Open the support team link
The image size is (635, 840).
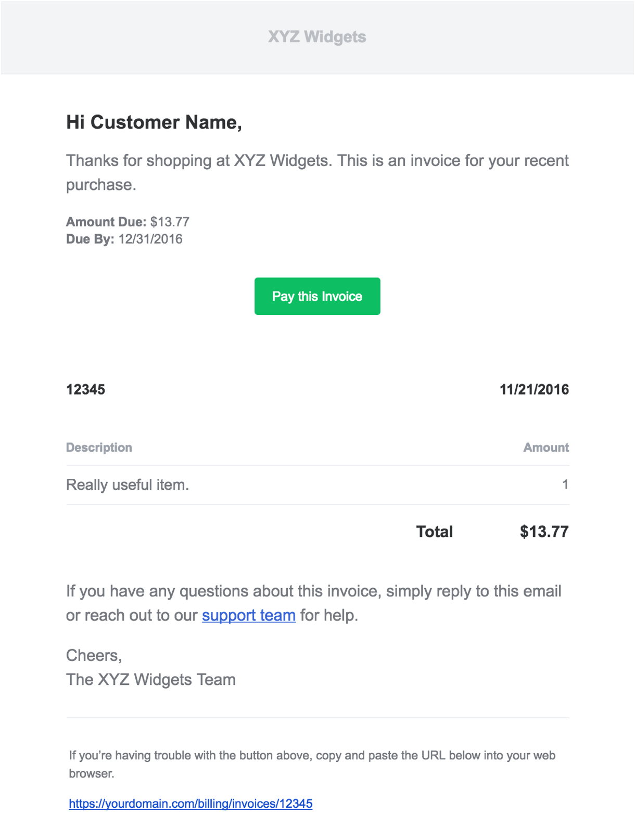[x=248, y=615]
